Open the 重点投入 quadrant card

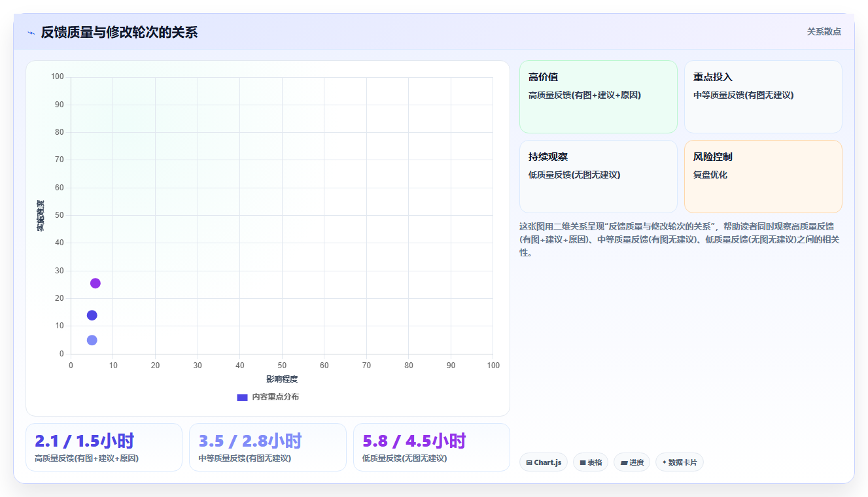[x=763, y=97]
